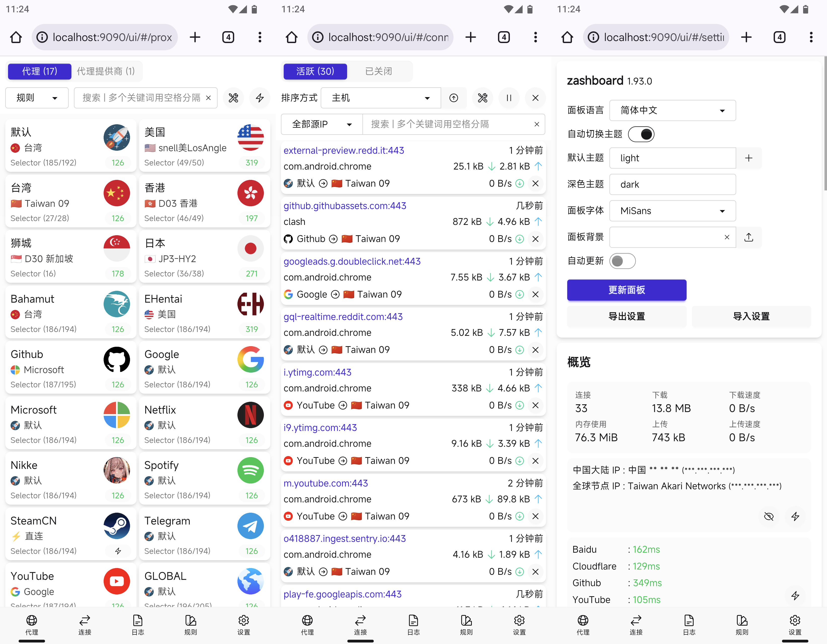This screenshot has width=827, height=644.
Task: Click lightning latency test icon in proxy toolbar
Action: (x=260, y=98)
